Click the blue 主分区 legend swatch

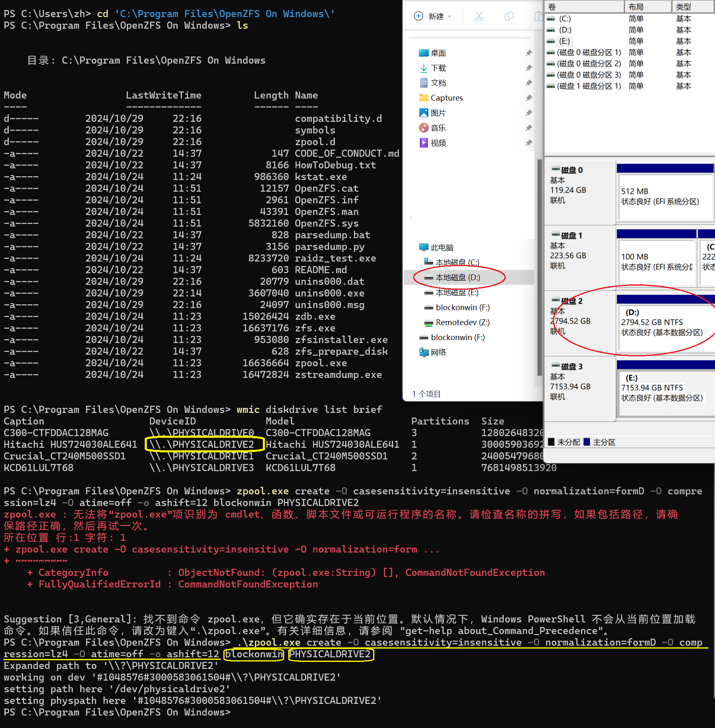[x=587, y=442]
